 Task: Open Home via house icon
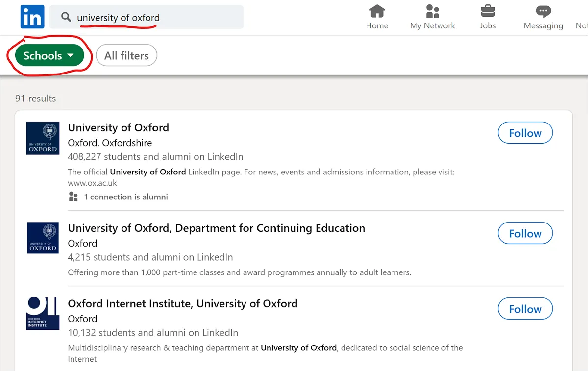tap(377, 11)
